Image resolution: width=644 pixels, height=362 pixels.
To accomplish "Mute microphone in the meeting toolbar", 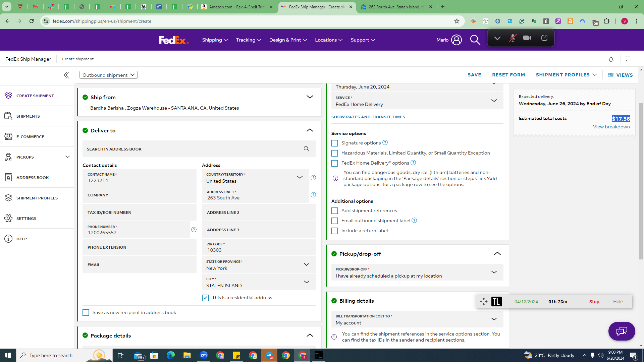I will tap(512, 38).
